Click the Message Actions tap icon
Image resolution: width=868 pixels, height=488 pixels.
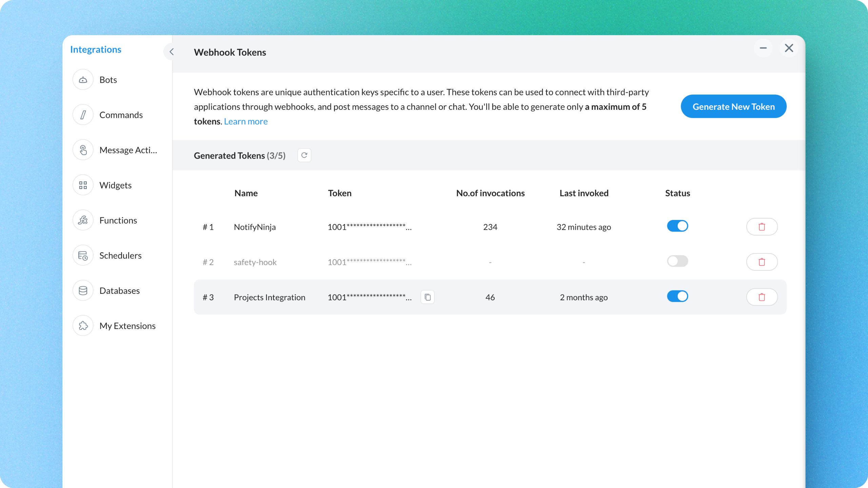pyautogui.click(x=83, y=150)
